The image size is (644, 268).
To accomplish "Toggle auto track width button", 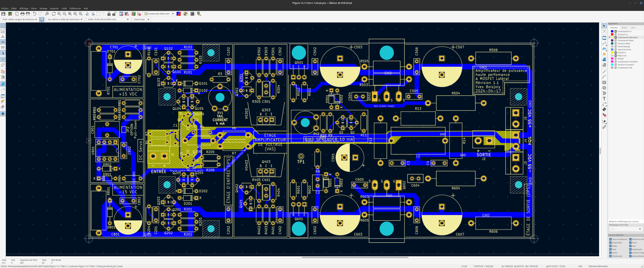I will point(42,20).
